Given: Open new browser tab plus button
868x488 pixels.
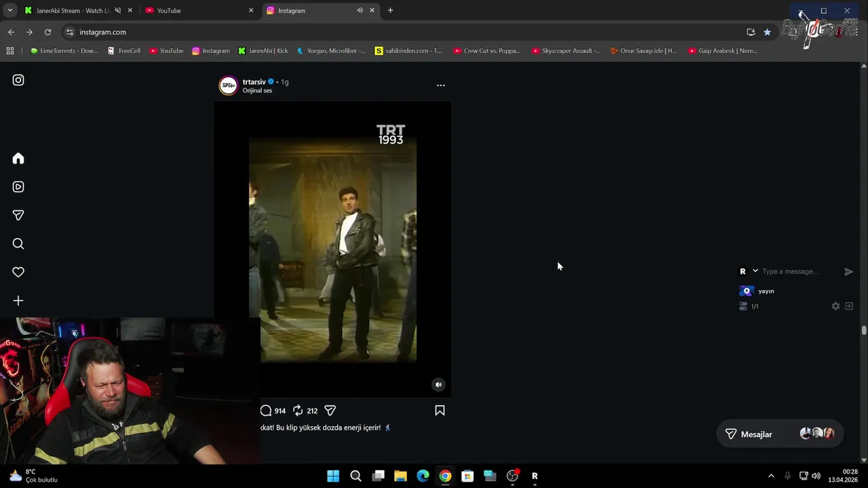Looking at the screenshot, I should pyautogui.click(x=390, y=11).
